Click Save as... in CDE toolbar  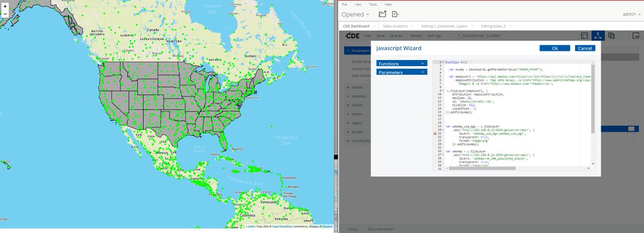(x=398, y=35)
